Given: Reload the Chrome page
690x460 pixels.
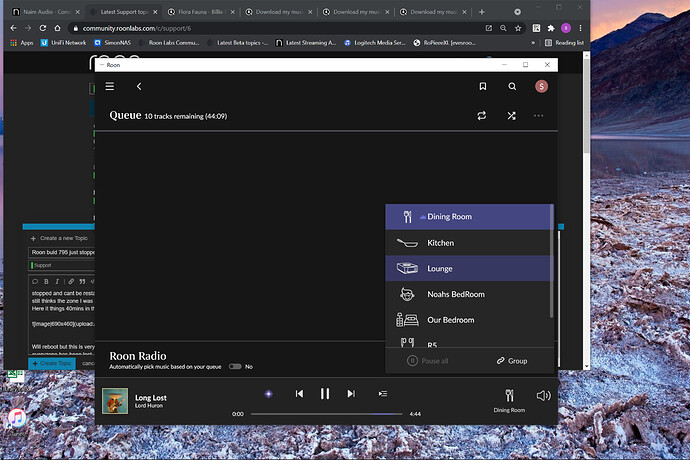Looking at the screenshot, I should [43, 28].
